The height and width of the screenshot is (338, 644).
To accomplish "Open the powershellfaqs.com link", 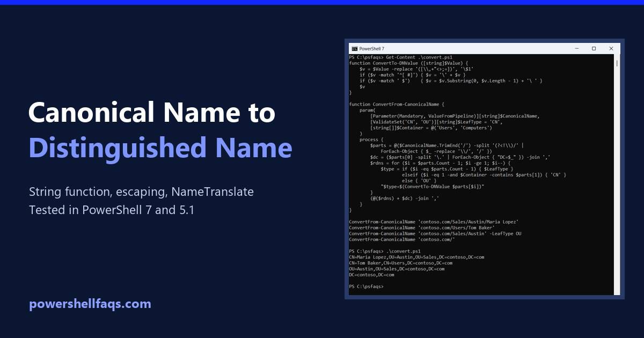I will [90, 304].
